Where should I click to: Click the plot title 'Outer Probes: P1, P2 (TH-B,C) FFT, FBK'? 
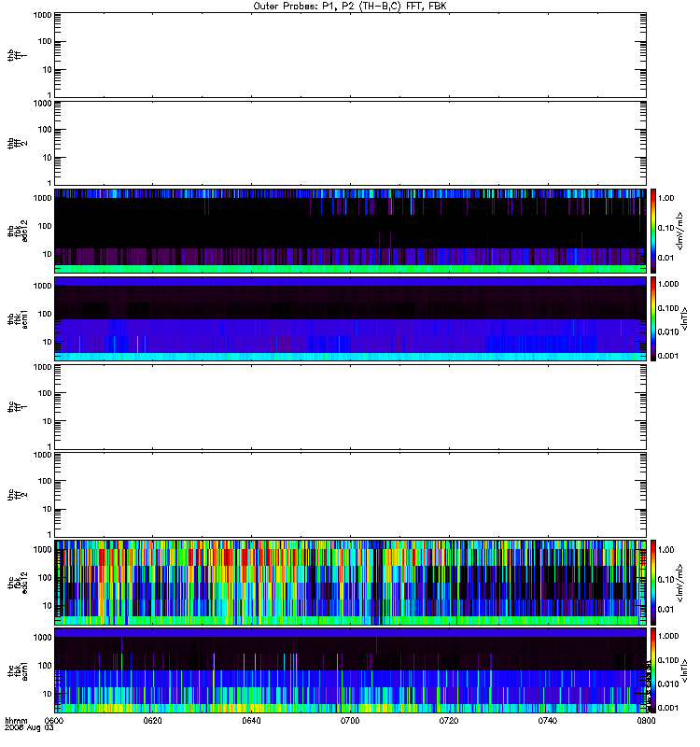[x=350, y=7]
